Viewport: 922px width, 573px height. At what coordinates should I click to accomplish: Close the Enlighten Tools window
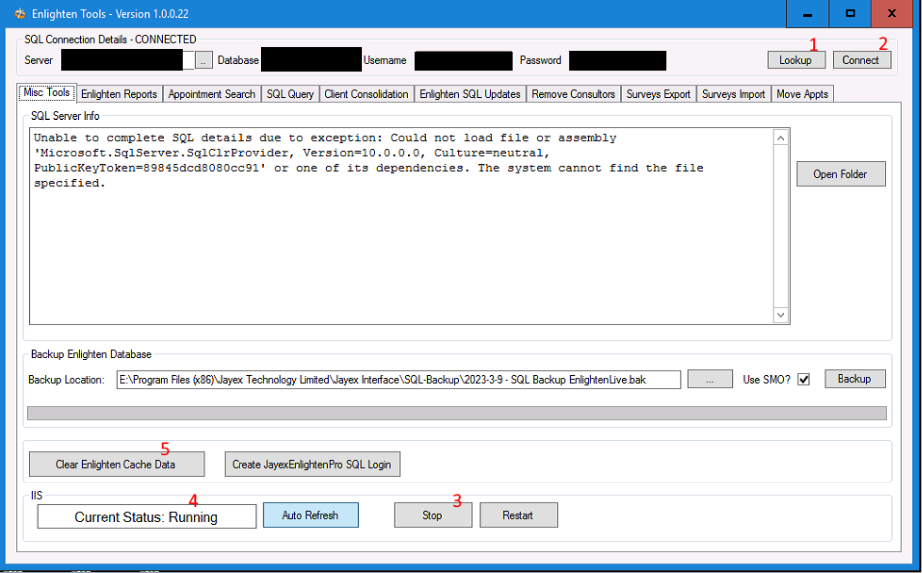click(x=892, y=14)
